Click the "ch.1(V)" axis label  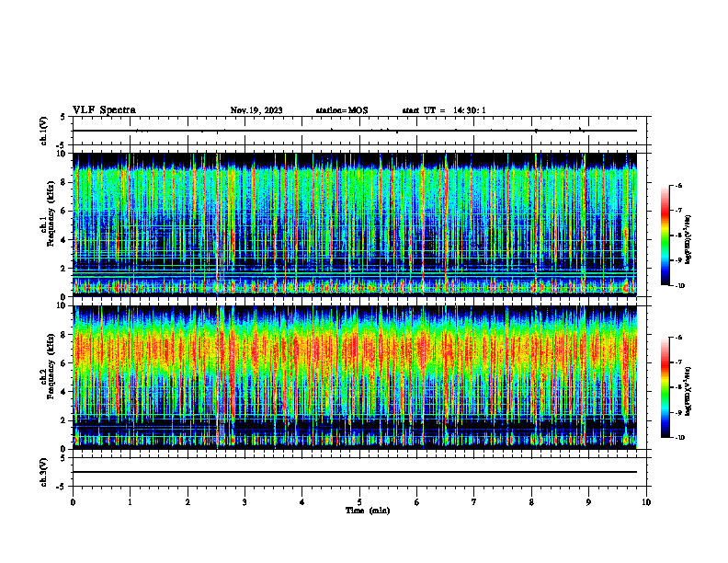pyautogui.click(x=44, y=131)
